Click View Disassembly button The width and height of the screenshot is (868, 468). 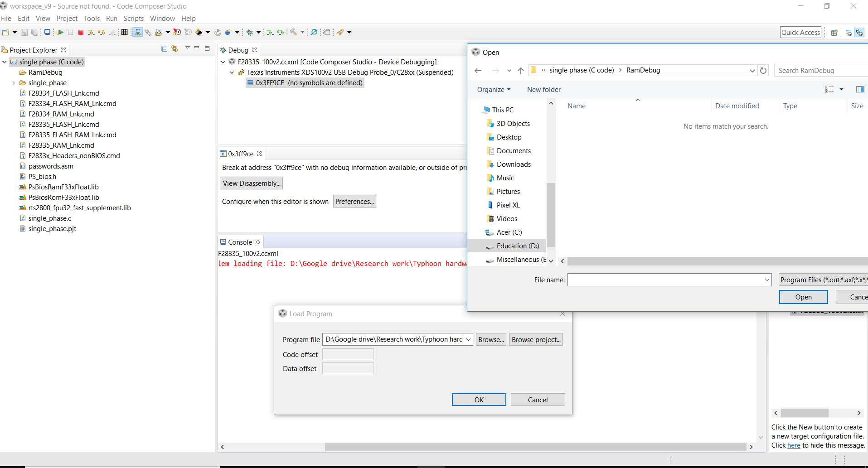tap(252, 183)
